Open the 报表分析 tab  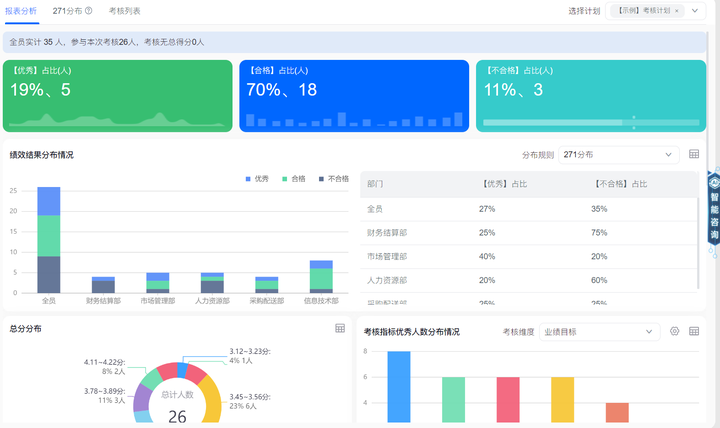21,11
